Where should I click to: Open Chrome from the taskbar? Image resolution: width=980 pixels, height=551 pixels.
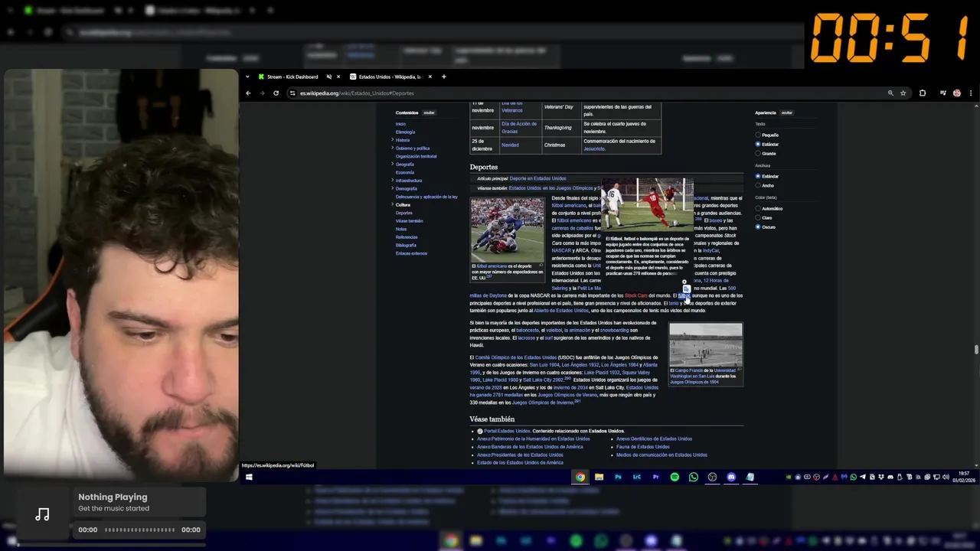click(x=580, y=477)
